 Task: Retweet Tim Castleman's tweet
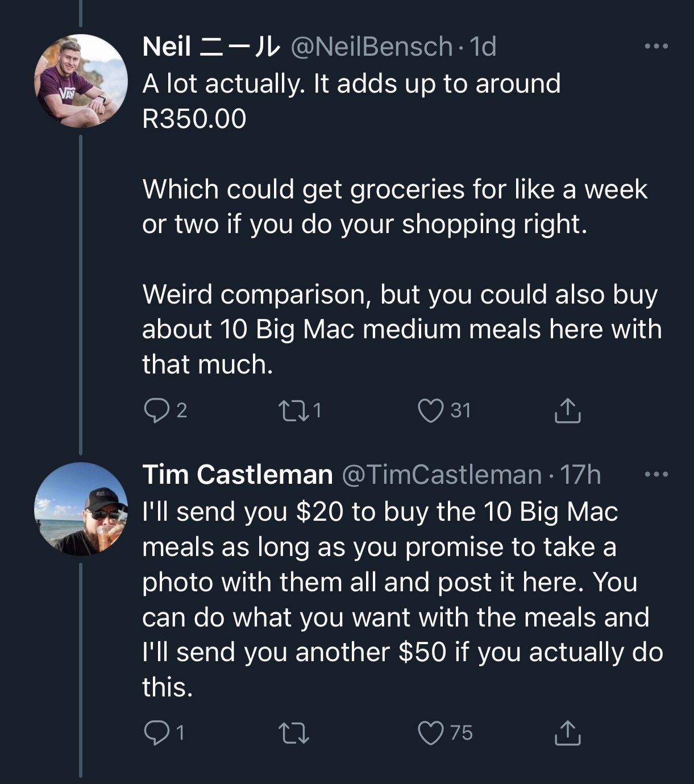click(295, 733)
